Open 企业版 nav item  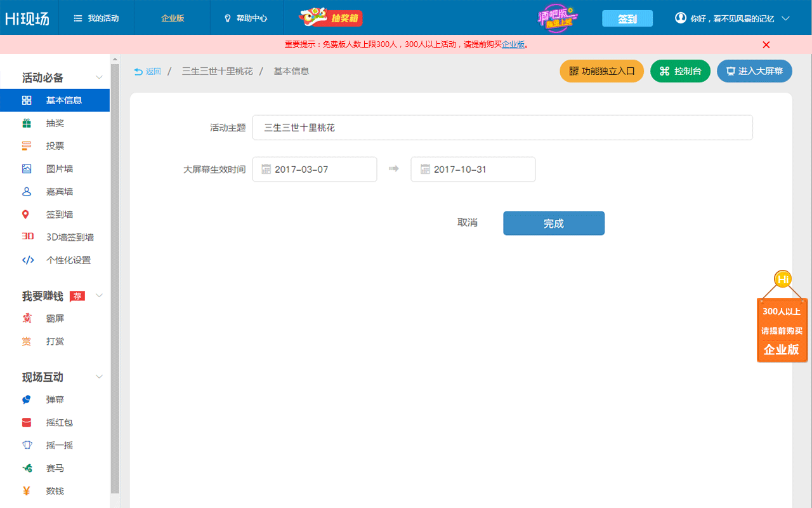pyautogui.click(x=173, y=18)
